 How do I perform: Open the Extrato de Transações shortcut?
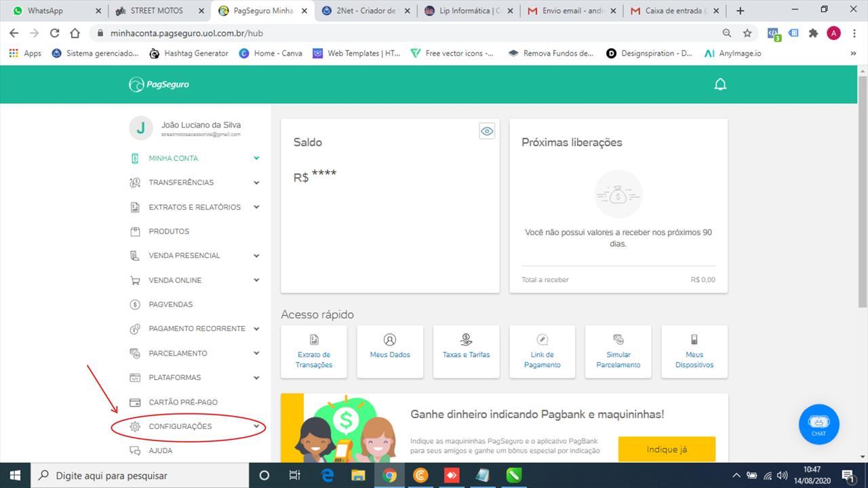pyautogui.click(x=314, y=352)
